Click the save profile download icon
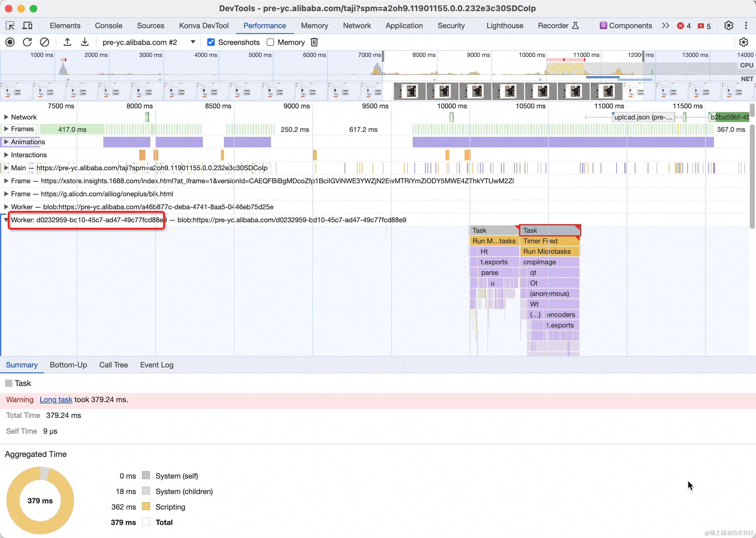The image size is (756, 538). [85, 42]
